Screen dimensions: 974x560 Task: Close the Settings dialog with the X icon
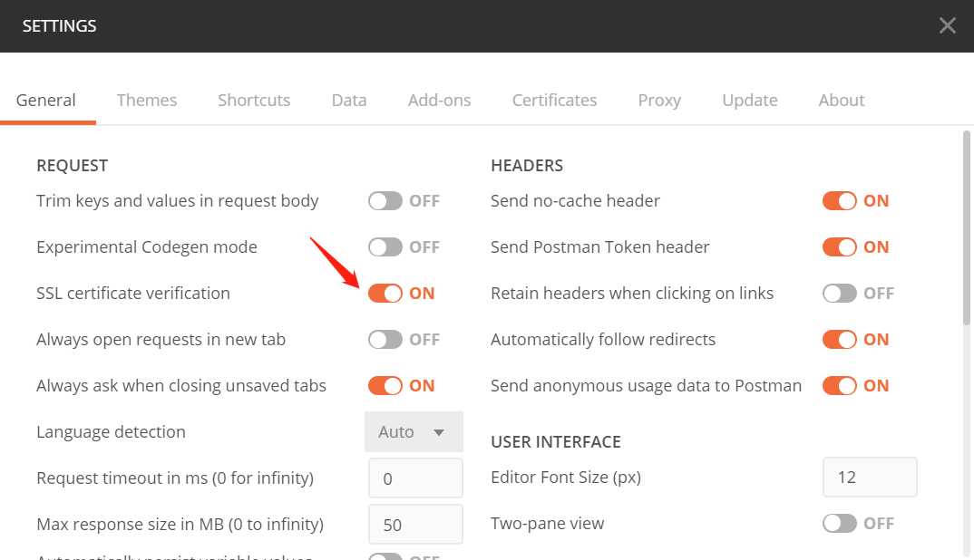(948, 25)
